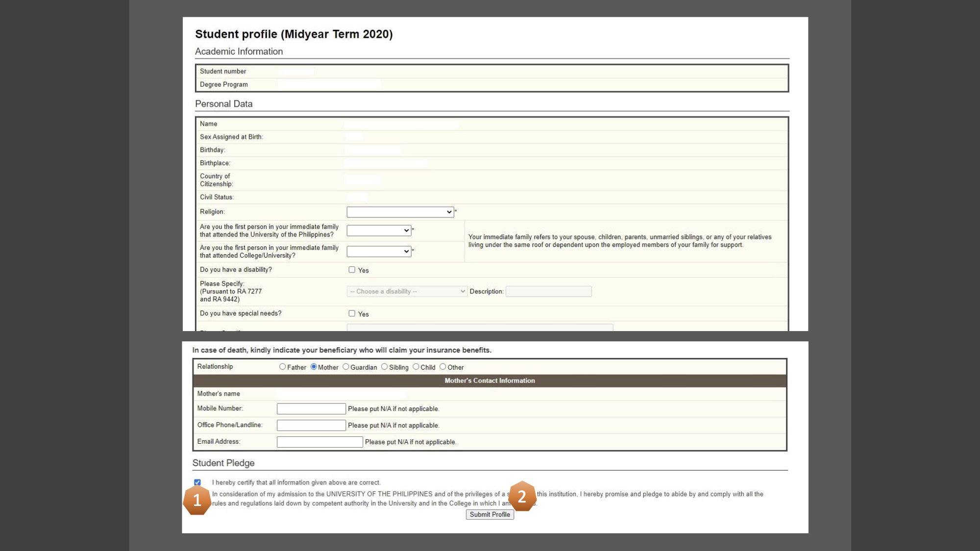Viewport: 980px width, 551px height.
Task: Click the Personal Data section title
Action: pyautogui.click(x=223, y=104)
